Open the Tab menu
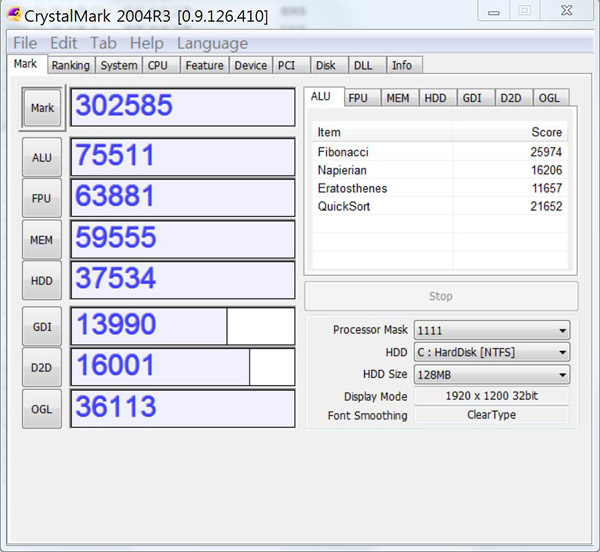600x552 pixels. click(x=103, y=43)
